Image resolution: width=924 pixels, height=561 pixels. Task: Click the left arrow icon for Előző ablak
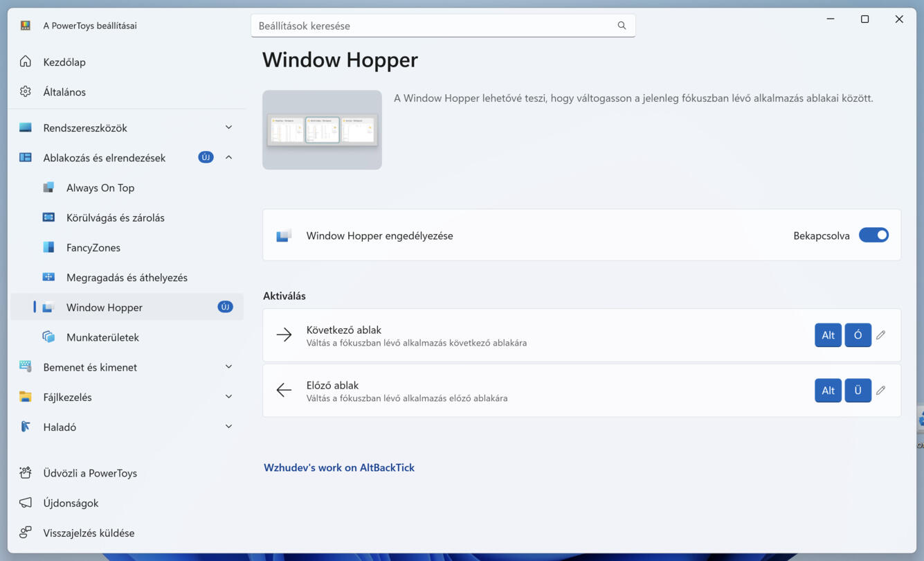(284, 391)
